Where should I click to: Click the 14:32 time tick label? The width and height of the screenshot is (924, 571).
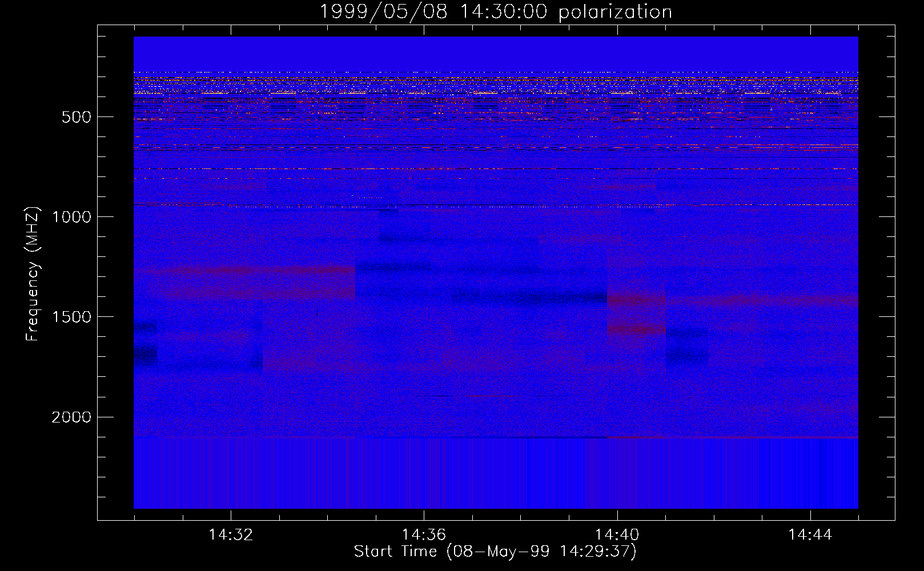click(231, 534)
